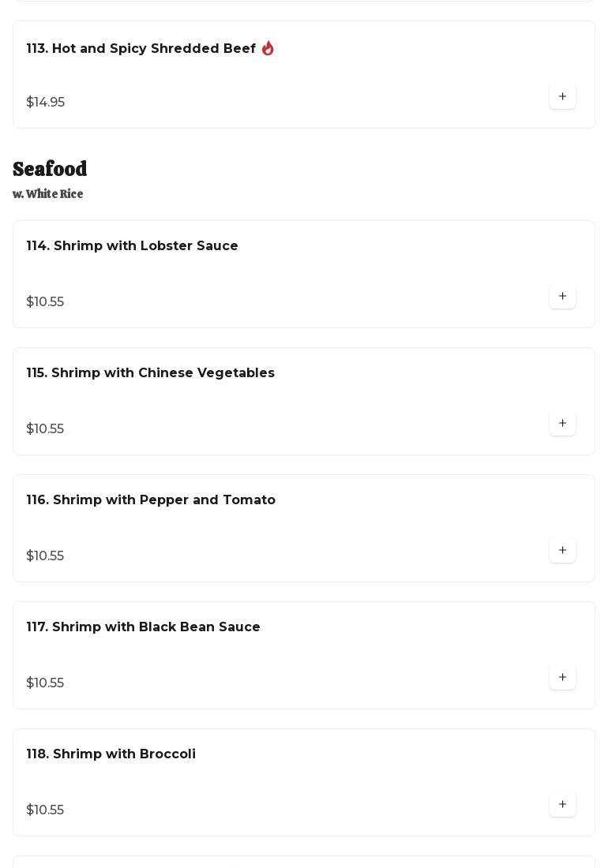Image resolution: width=608 pixels, height=868 pixels.
Task: View 116. Shrimp with Pepper and Tomato
Action: (x=150, y=500)
